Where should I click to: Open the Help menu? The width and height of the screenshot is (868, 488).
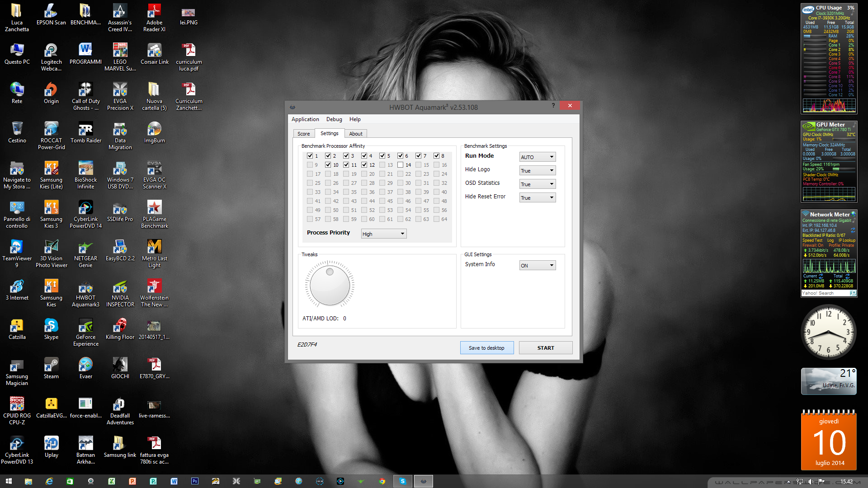point(355,119)
